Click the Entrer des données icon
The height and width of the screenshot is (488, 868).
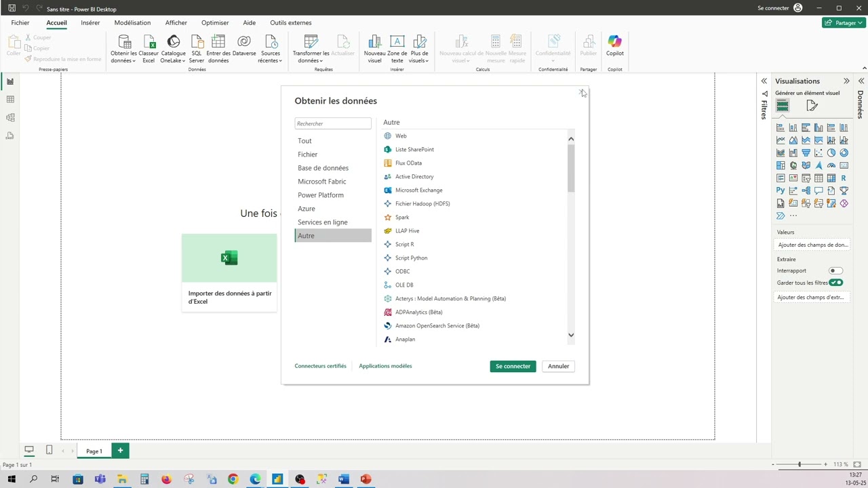tap(218, 50)
